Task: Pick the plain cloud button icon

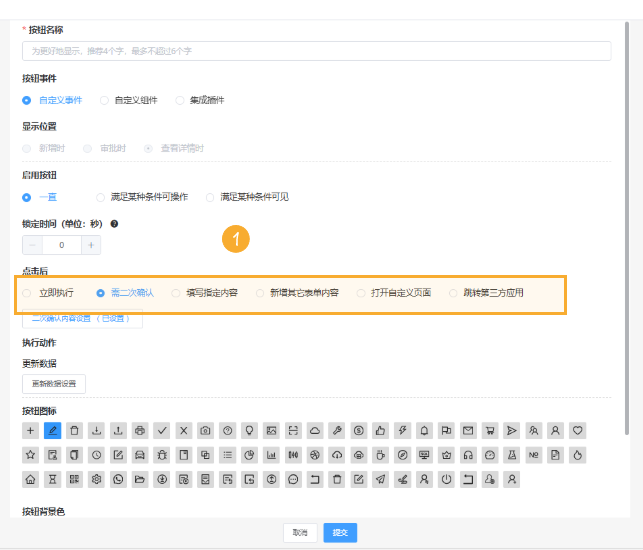Action: [x=315, y=431]
